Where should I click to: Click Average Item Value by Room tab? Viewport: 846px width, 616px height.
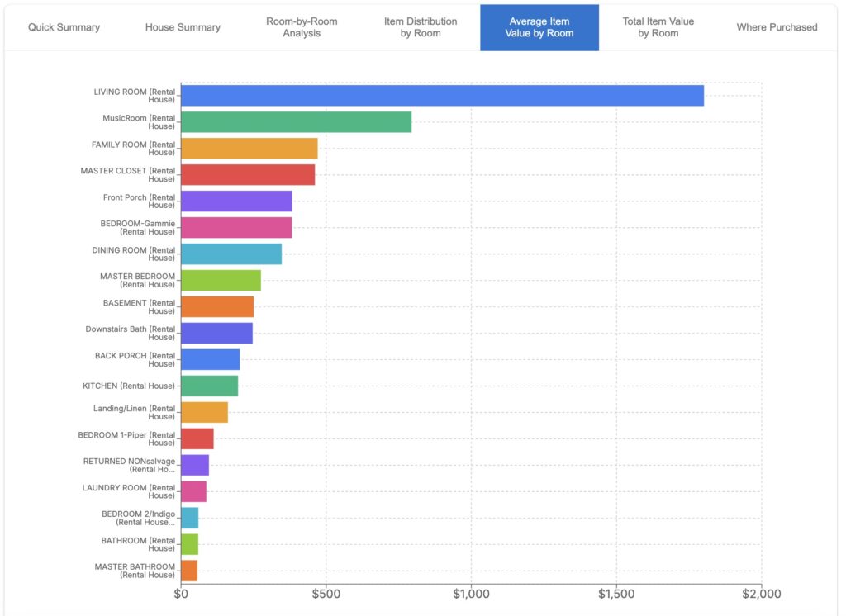[x=539, y=27]
